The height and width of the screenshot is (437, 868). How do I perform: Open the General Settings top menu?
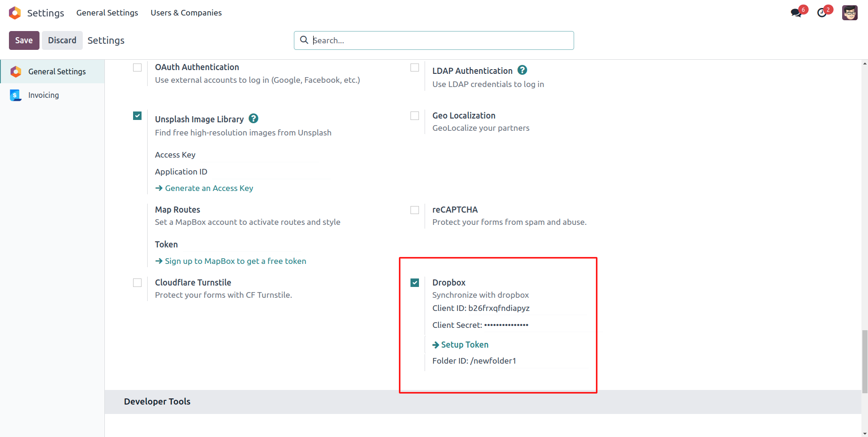point(107,13)
